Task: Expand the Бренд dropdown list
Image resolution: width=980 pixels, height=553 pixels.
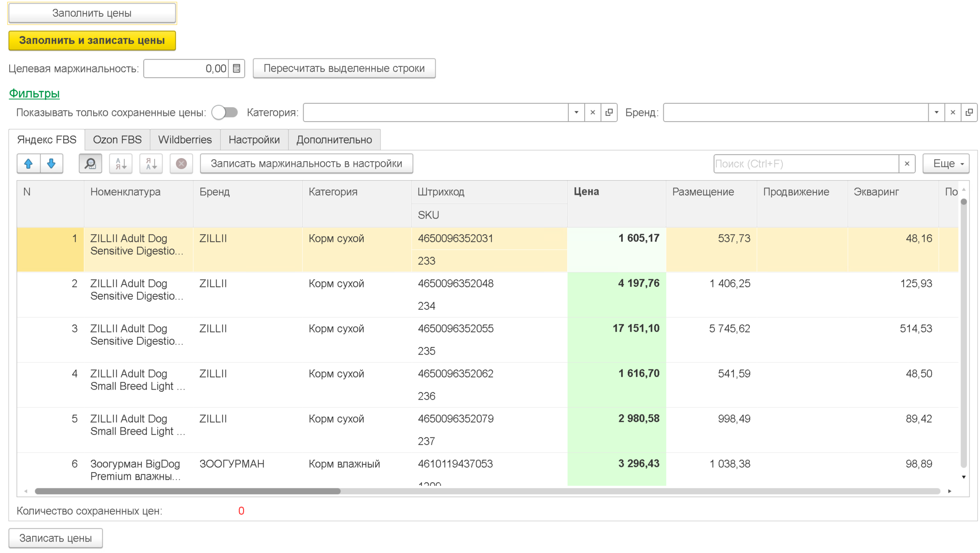Action: click(x=936, y=112)
